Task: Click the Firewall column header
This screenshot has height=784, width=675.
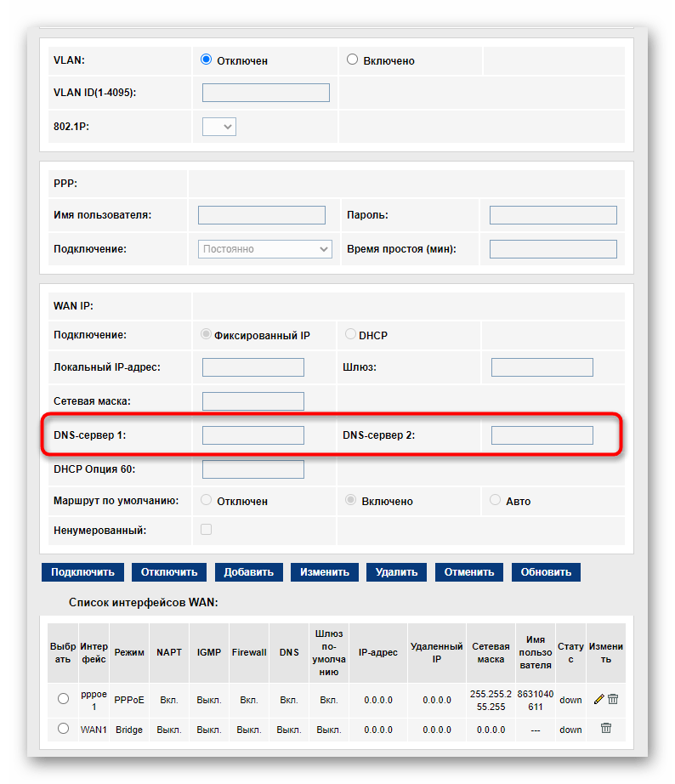Action: pyautogui.click(x=249, y=652)
